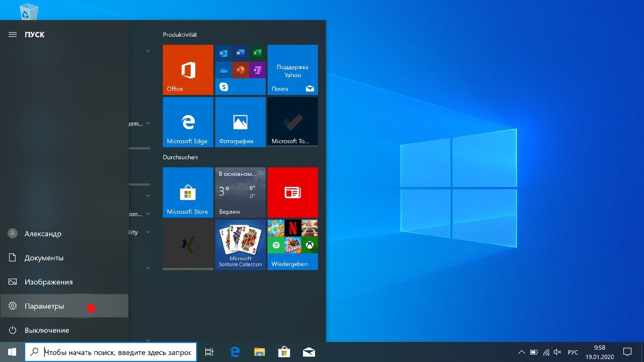The height and width of the screenshot is (362, 644).
Task: Launch Excel from the small tile
Action: click(257, 53)
